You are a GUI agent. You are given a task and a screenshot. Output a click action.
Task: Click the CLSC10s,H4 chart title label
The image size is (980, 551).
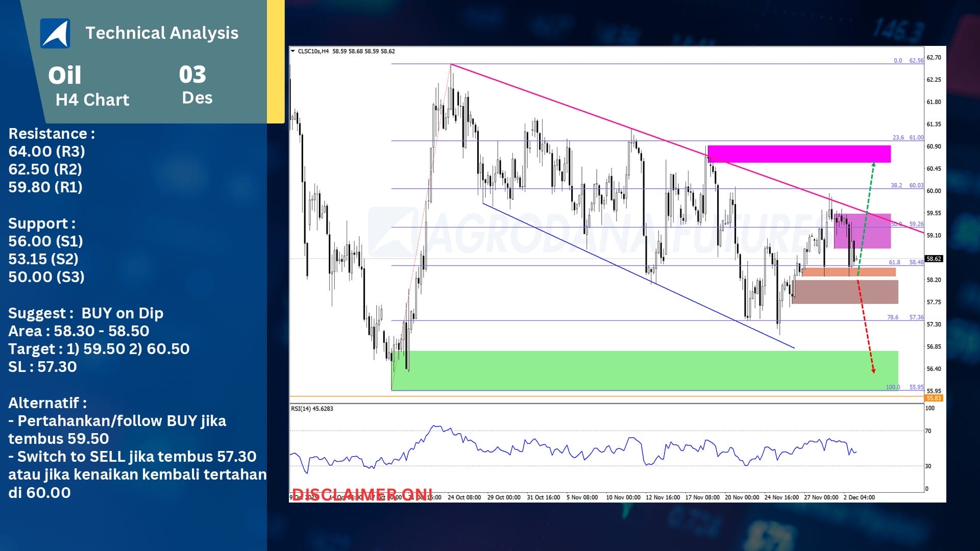point(313,51)
